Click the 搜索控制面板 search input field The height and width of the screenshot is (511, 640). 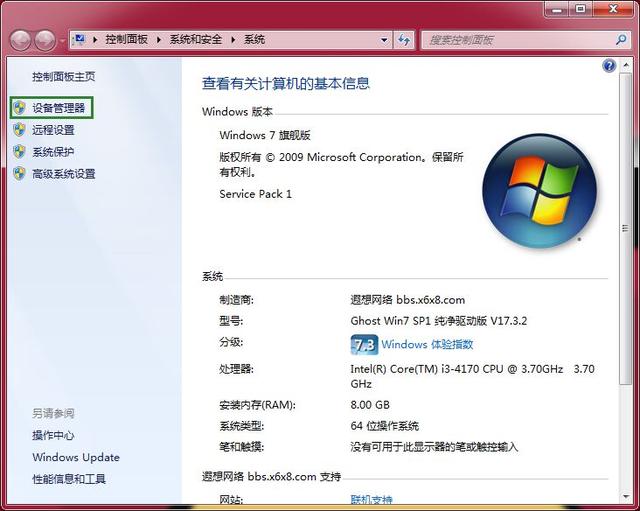click(x=518, y=40)
